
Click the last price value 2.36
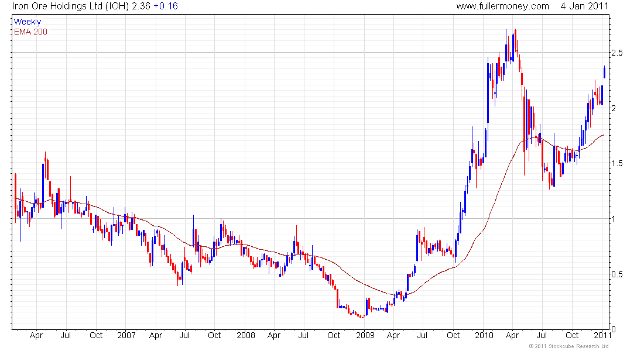(141, 6)
